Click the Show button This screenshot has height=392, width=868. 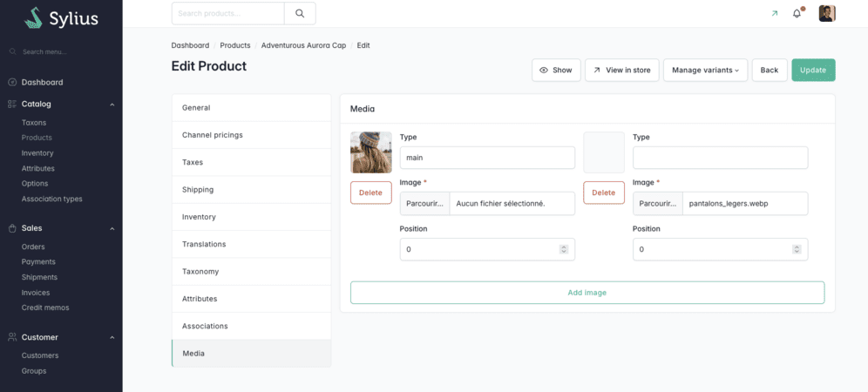pos(556,71)
